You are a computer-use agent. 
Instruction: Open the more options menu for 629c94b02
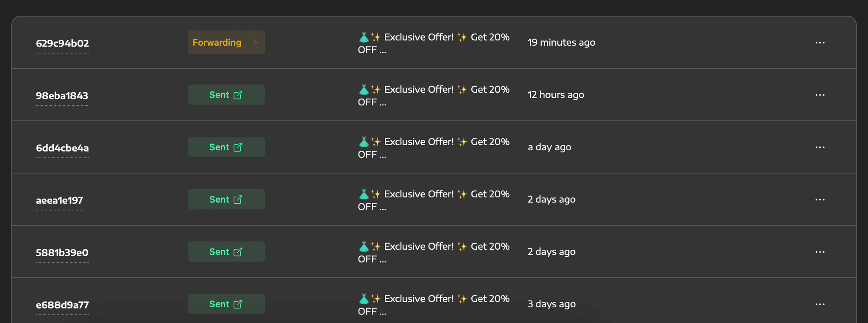pyautogui.click(x=820, y=43)
